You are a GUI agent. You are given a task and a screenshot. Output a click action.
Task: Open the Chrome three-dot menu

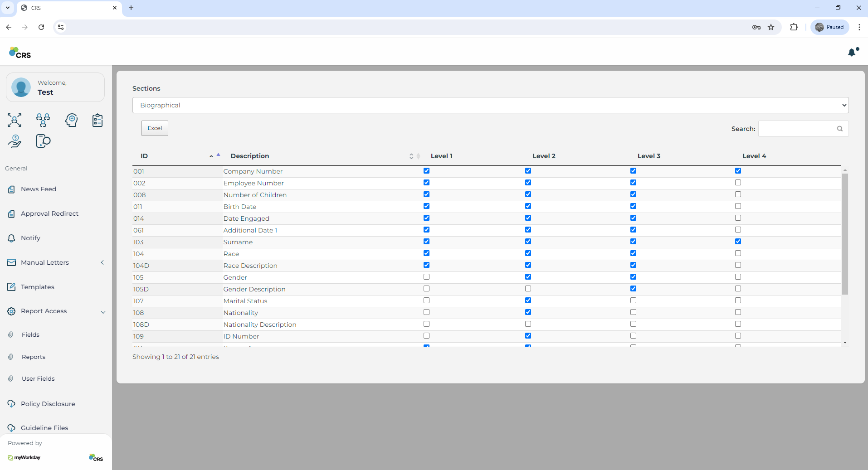[859, 27]
